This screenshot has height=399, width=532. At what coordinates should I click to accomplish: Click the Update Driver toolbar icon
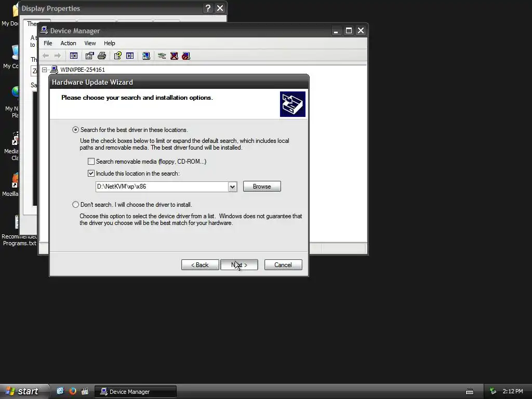pos(162,56)
